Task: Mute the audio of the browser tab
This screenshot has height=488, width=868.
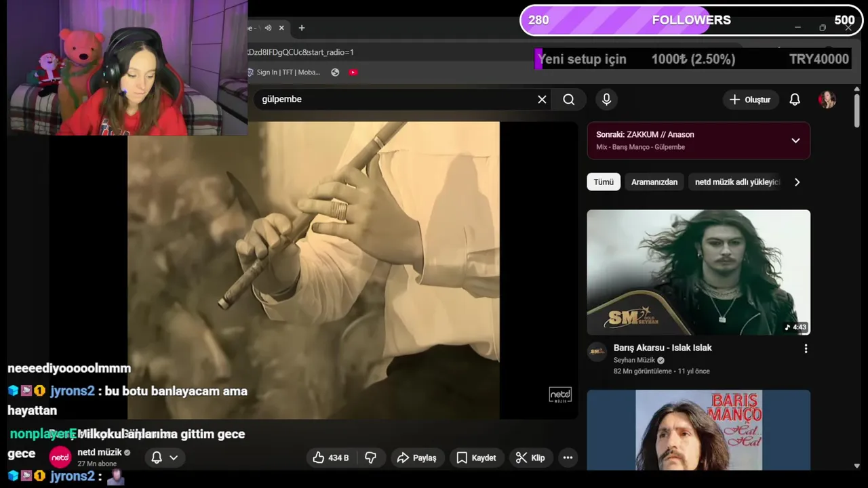Action: pyautogui.click(x=268, y=28)
